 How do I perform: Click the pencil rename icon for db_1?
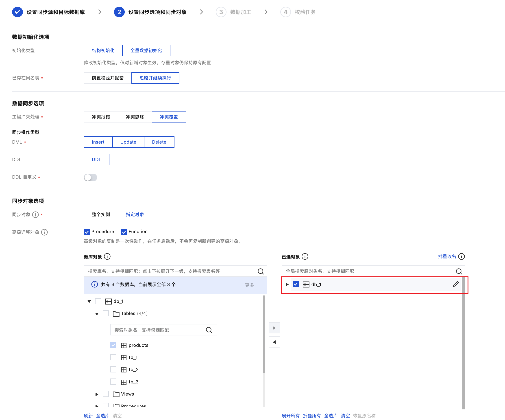[455, 284]
